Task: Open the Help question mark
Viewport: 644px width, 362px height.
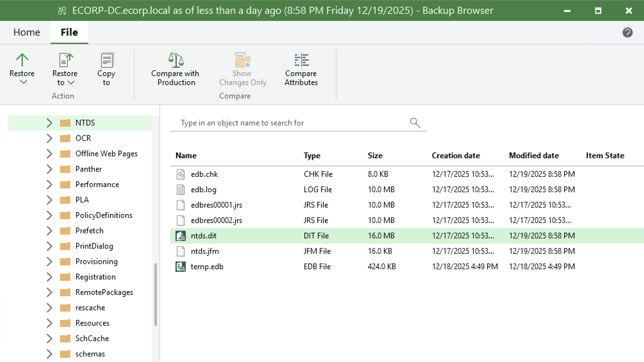Action: (628, 33)
